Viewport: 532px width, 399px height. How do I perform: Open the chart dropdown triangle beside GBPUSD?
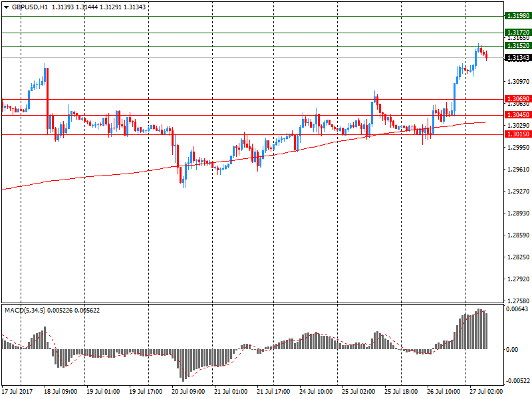pyautogui.click(x=6, y=7)
